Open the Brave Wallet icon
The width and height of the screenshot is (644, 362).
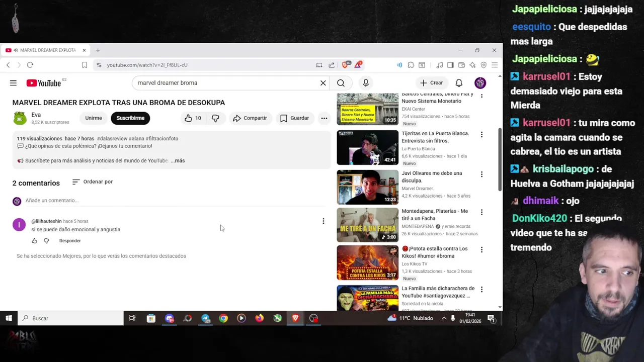tap(461, 65)
